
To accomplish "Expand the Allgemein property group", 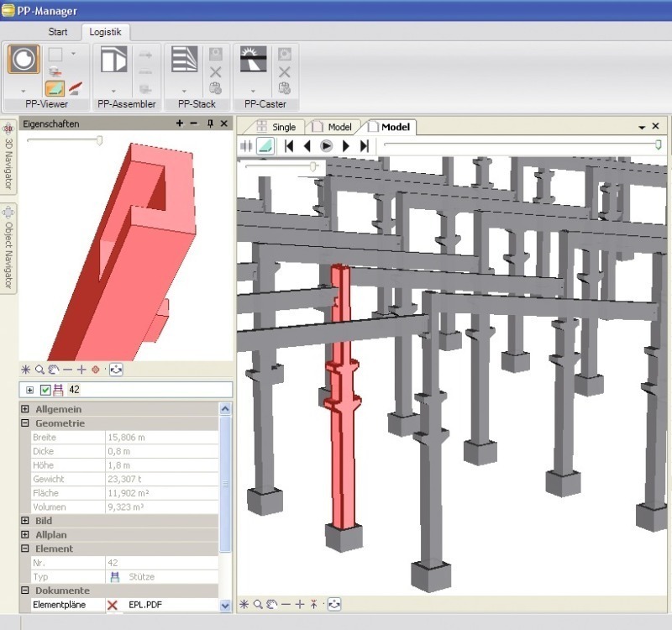I will pos(25,409).
